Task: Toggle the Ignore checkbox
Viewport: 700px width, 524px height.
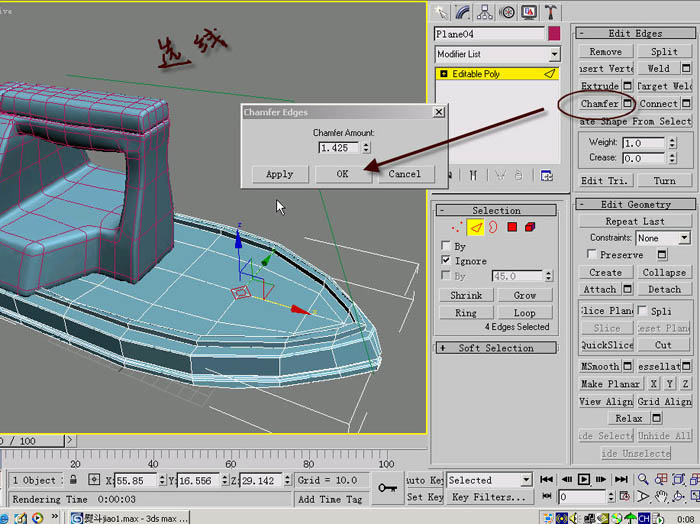Action: (x=445, y=260)
